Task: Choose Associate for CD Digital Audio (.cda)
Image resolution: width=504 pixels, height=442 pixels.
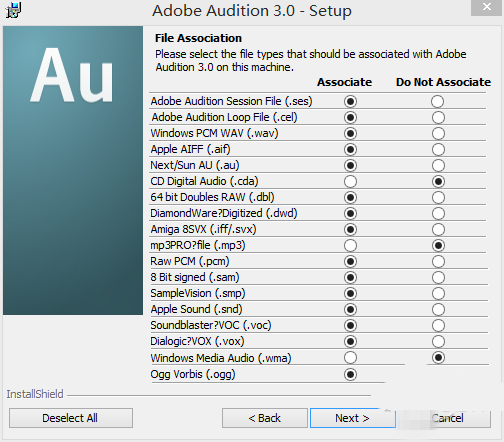Action: (x=350, y=181)
